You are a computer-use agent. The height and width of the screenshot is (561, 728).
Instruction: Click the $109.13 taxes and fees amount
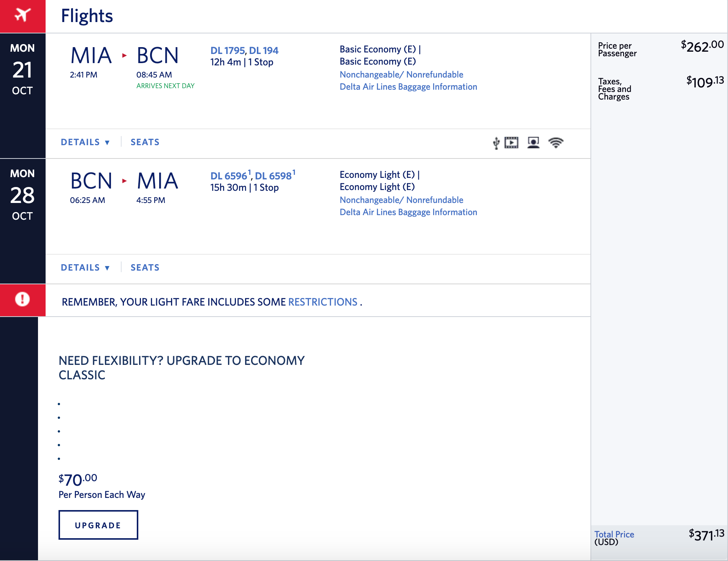click(705, 81)
